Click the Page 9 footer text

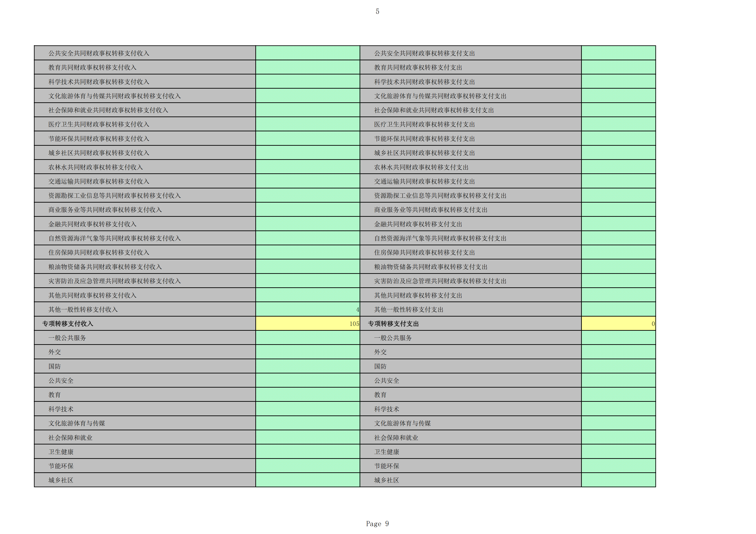pyautogui.click(x=377, y=524)
